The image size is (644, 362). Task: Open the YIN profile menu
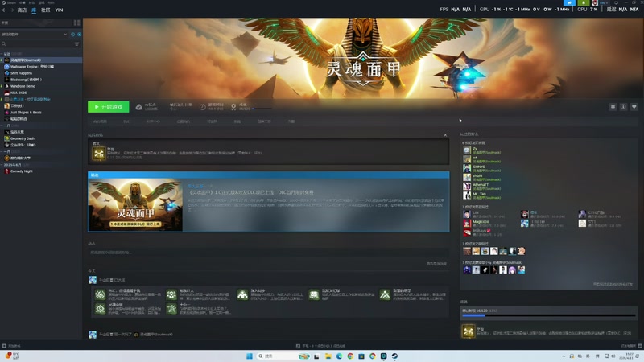[59, 10]
